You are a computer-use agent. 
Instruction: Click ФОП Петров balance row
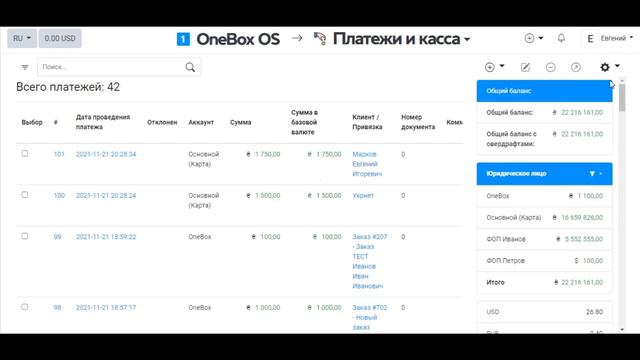(x=544, y=260)
